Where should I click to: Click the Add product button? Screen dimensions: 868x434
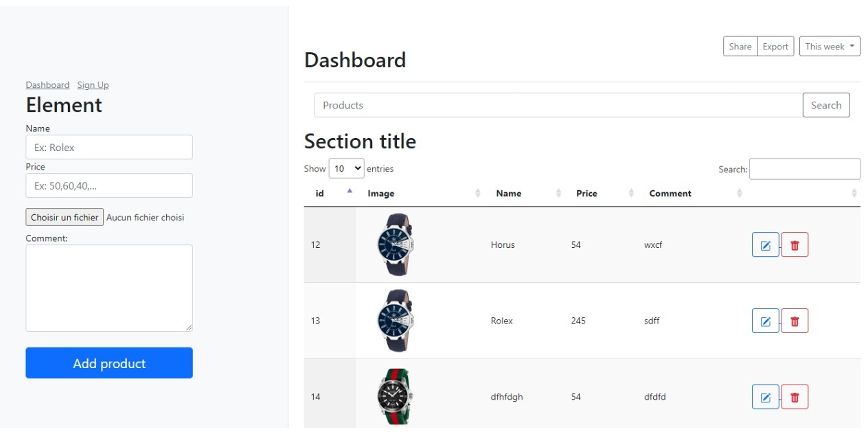[109, 363]
